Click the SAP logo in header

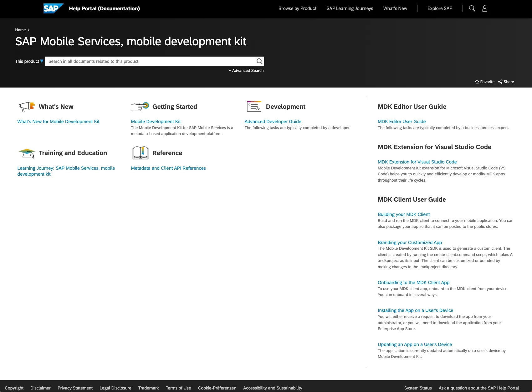53,8
